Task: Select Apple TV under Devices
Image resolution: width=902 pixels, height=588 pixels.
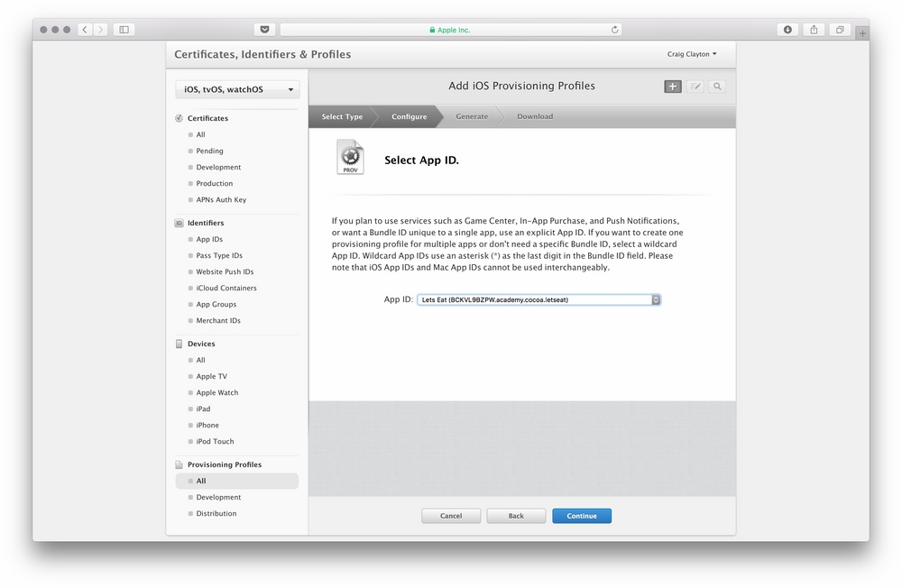Action: (x=211, y=376)
